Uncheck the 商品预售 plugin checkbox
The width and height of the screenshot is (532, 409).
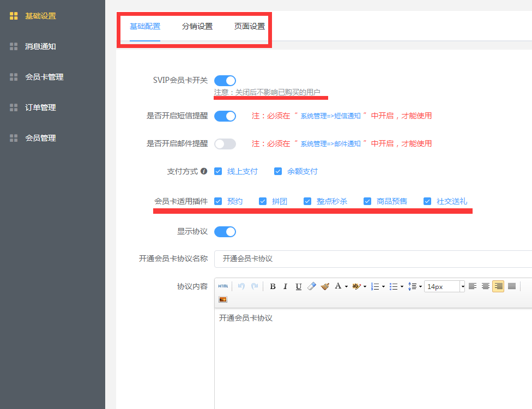click(367, 201)
